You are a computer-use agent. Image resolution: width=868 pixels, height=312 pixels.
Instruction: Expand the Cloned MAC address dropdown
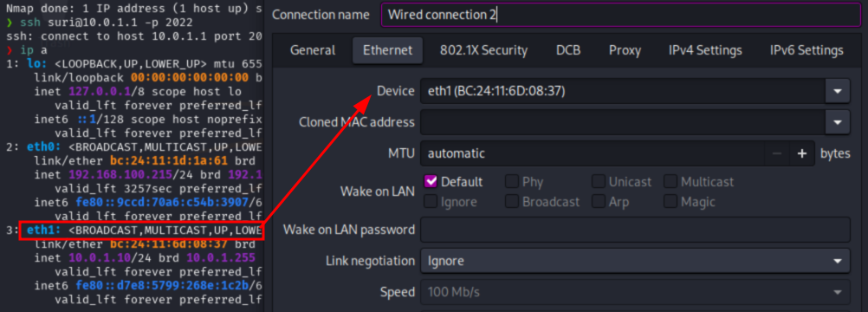(838, 122)
